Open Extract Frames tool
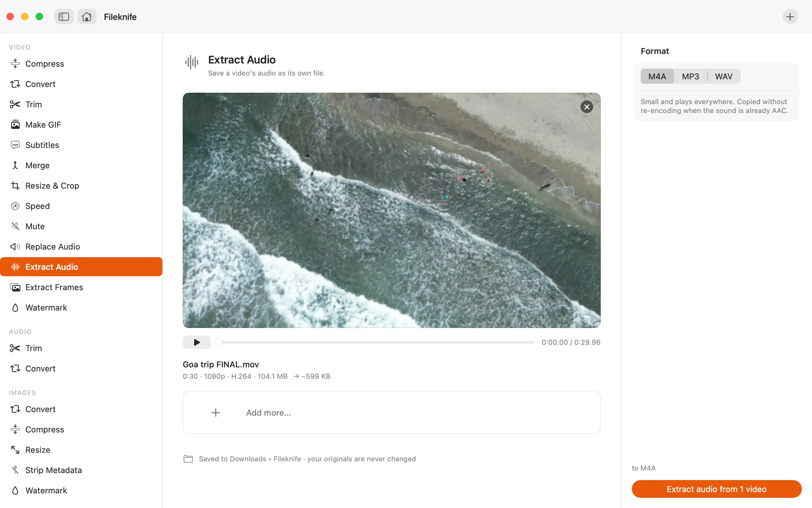The image size is (812, 508). tap(81, 287)
